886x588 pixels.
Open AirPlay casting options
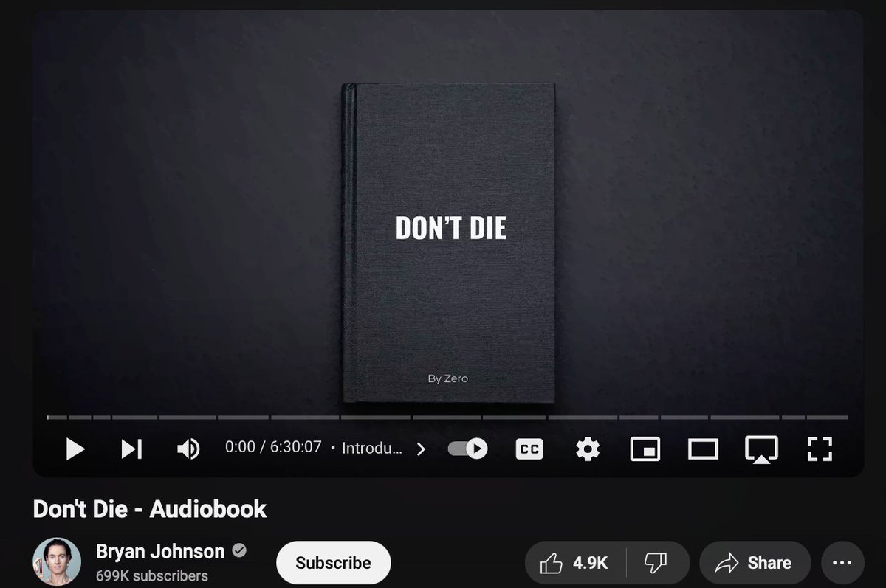760,449
